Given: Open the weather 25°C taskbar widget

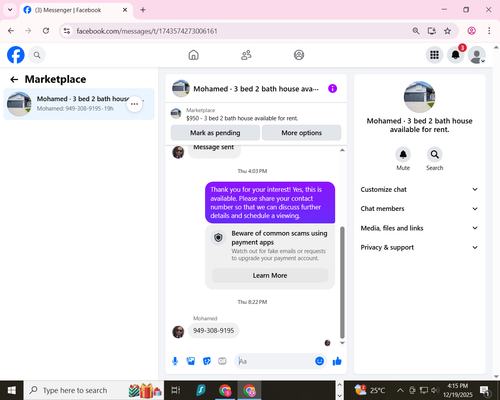Looking at the screenshot, I should (370, 390).
